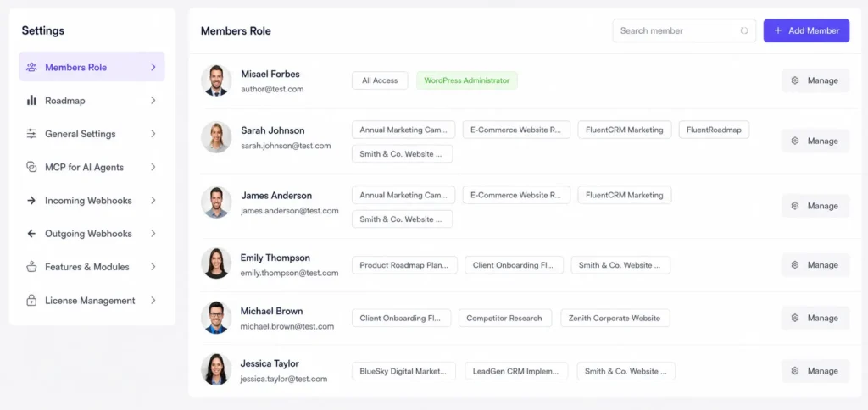Click Sarah Johnson's FluentRoadmap tag
The height and width of the screenshot is (410, 868).
[714, 130]
